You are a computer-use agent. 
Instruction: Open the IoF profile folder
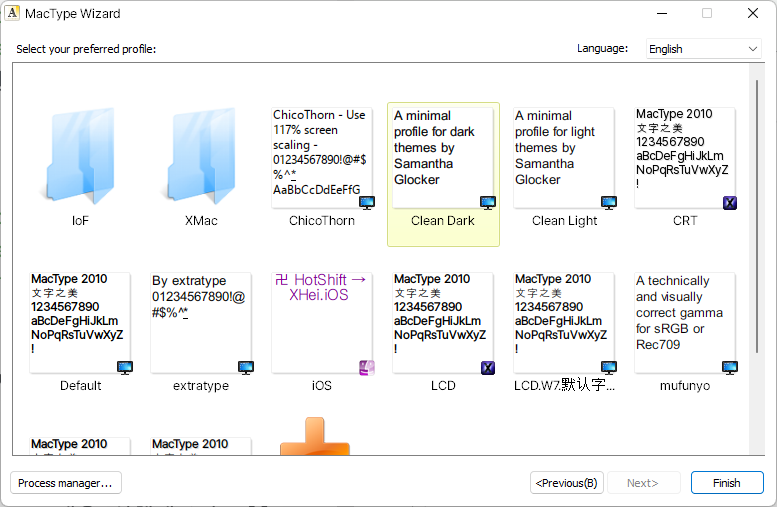coord(80,160)
